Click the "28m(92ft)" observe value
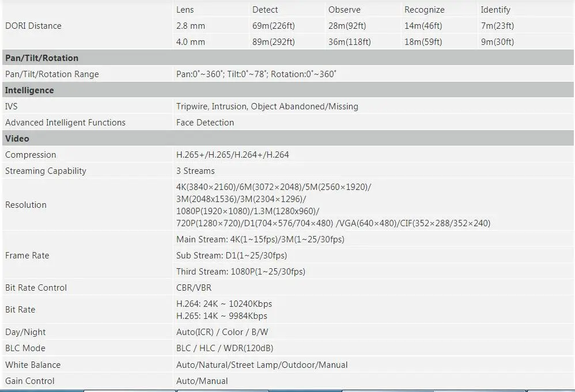The width and height of the screenshot is (575, 392). click(347, 26)
